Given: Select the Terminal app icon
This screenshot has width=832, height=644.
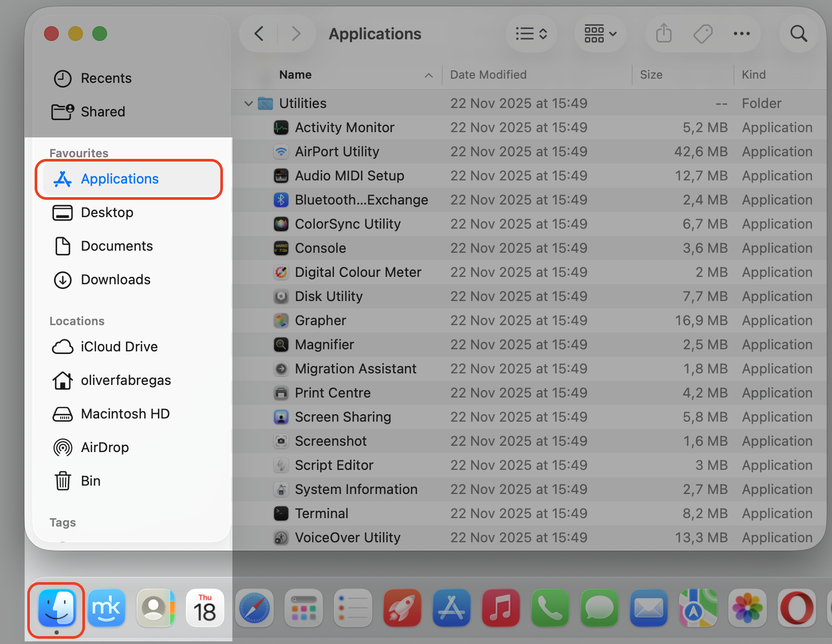Looking at the screenshot, I should pos(281,513).
